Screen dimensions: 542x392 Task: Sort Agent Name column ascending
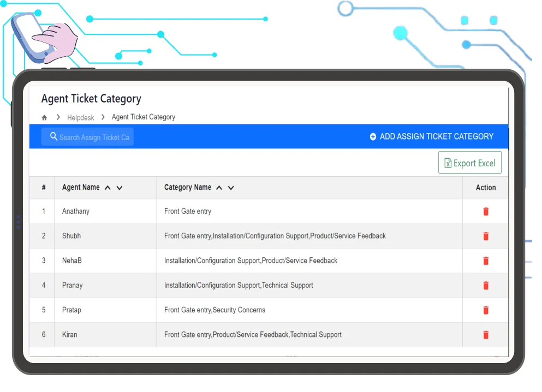point(108,188)
